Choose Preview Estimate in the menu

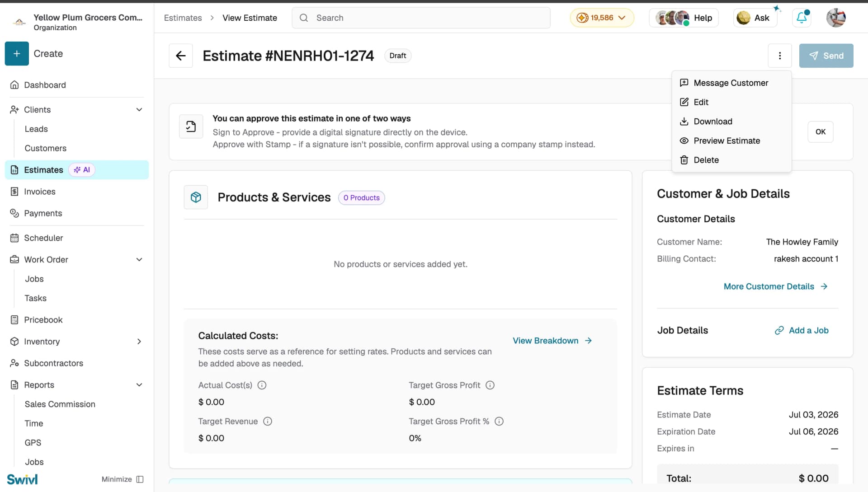coord(731,141)
